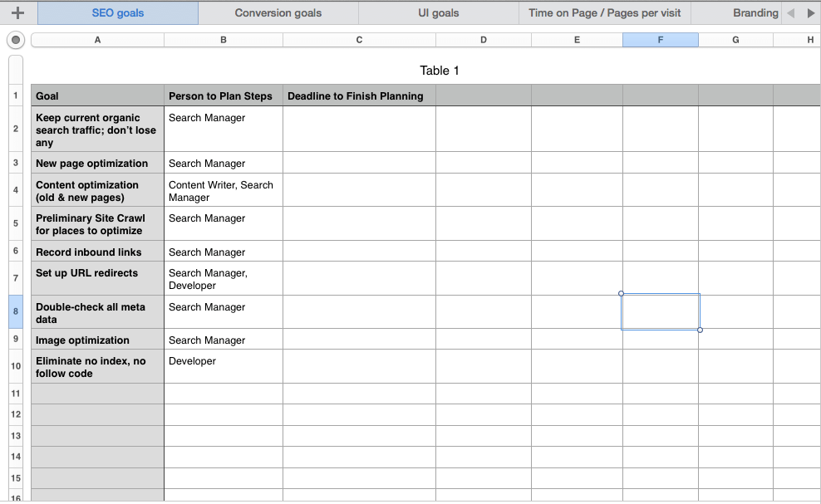Select the Image optimization cell
This screenshot has height=504, width=821.
97,340
